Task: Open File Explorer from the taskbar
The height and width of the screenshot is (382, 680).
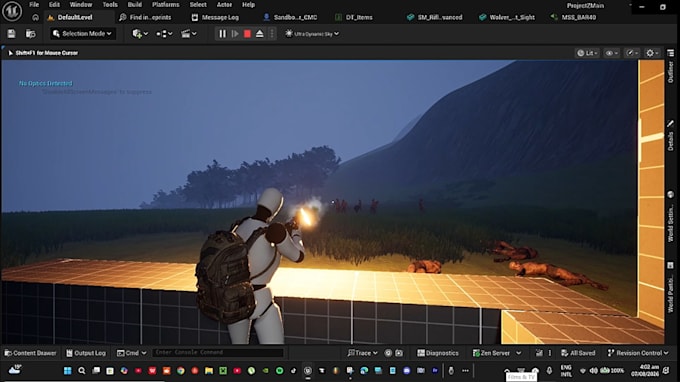Action: pyautogui.click(x=209, y=371)
